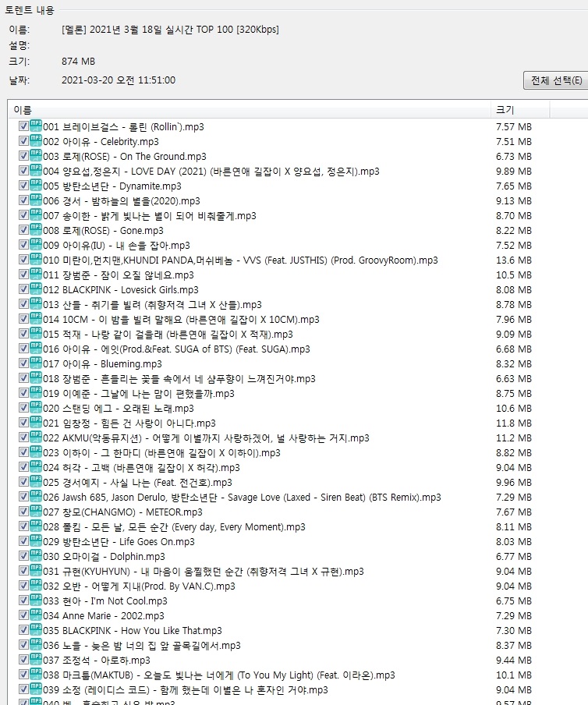The height and width of the screenshot is (705, 588).
Task: Click MP3 icon of 016 아이유 에잇
Action: (x=36, y=349)
